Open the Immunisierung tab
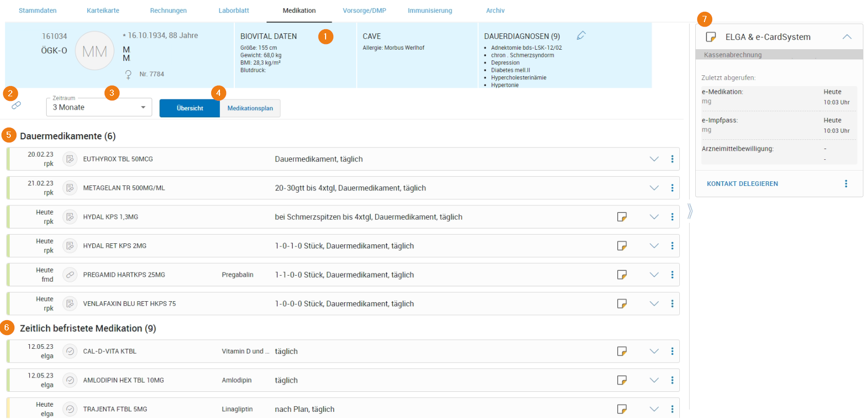This screenshot has width=868, height=419. pos(430,11)
